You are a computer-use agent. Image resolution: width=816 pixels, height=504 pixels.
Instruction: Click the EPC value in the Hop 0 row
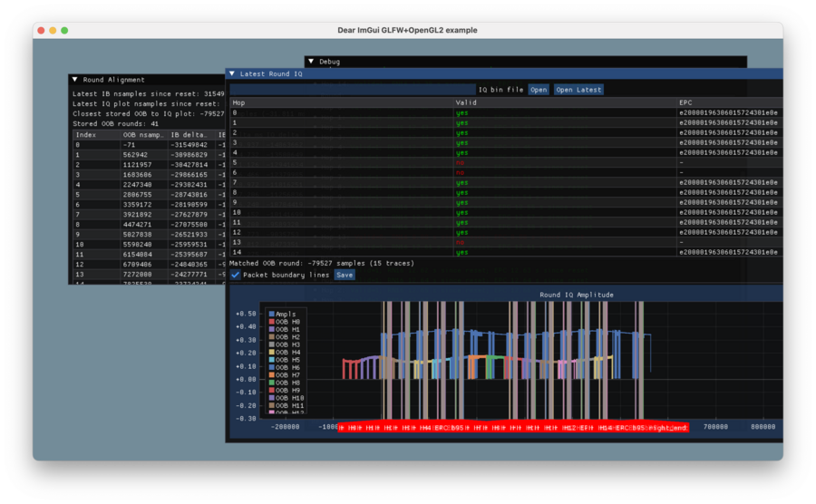[x=728, y=113]
